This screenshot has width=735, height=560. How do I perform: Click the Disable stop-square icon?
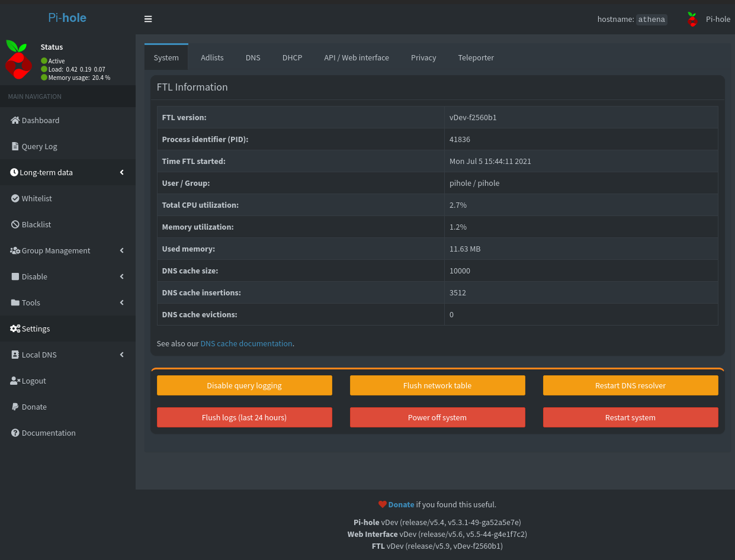point(16,276)
